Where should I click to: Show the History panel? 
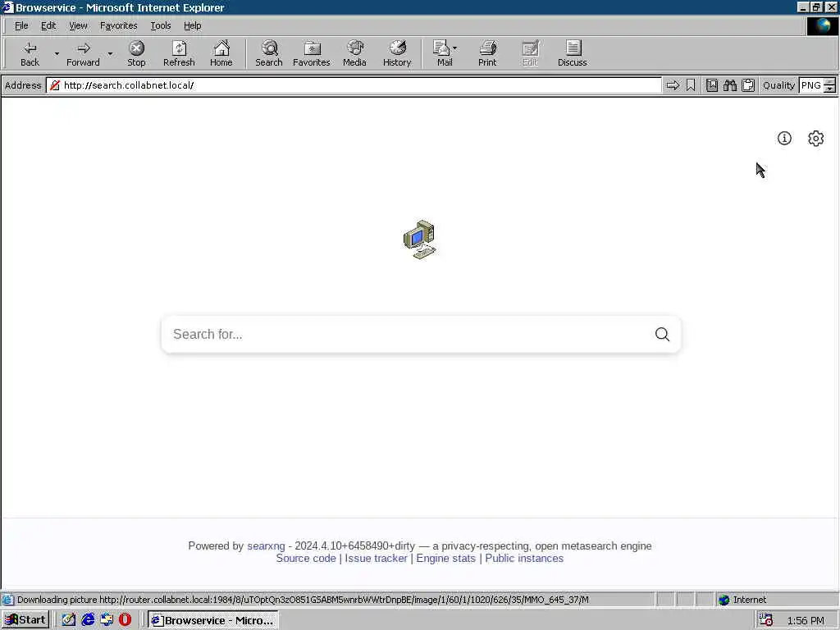tap(397, 53)
